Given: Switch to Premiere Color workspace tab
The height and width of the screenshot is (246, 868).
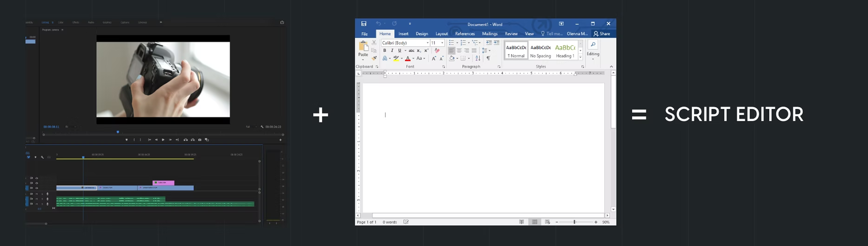Looking at the screenshot, I should (61, 23).
